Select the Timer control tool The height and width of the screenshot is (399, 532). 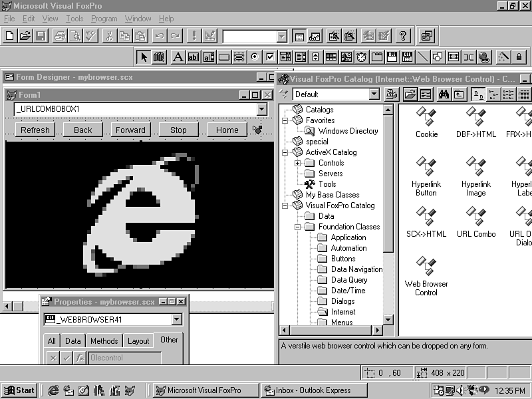click(x=362, y=57)
